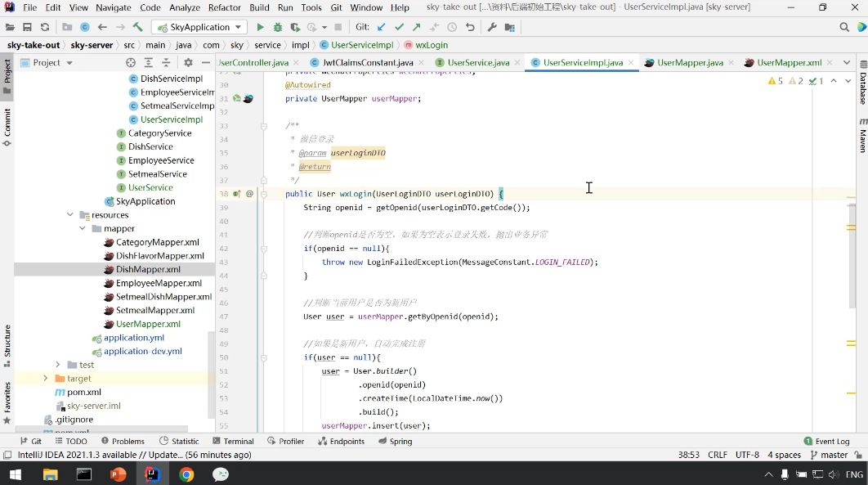The image size is (868, 485).
Task: Show Git history clock icon
Action: point(452,27)
